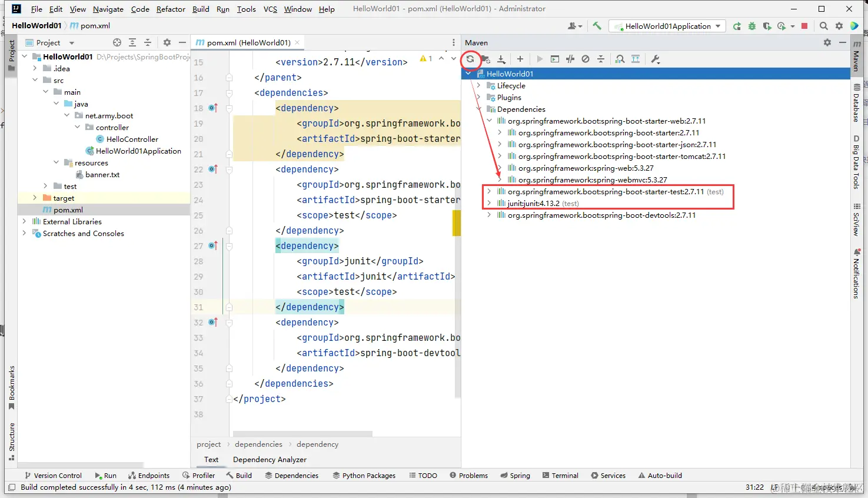Close the pom.xml editor tab
The height and width of the screenshot is (498, 868).
click(x=297, y=42)
